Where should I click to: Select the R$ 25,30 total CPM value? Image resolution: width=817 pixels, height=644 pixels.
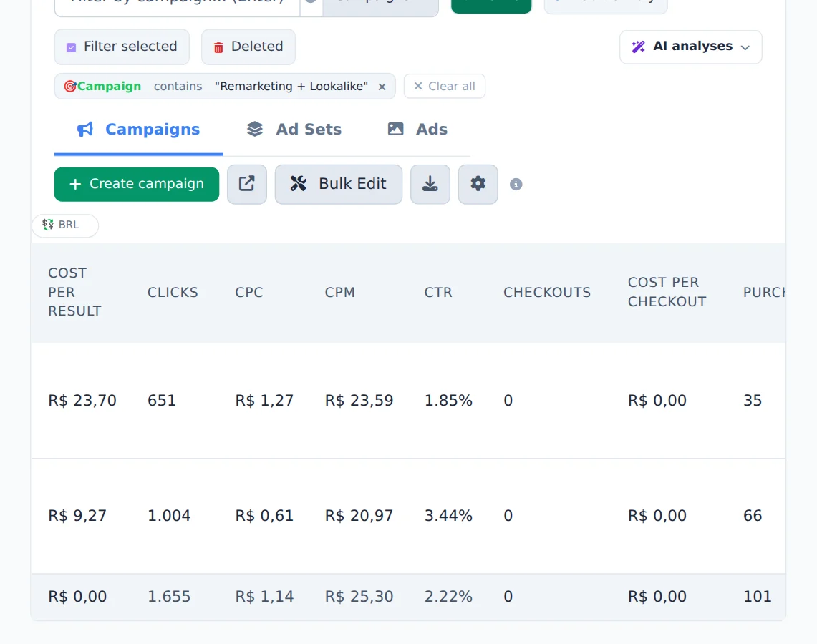coord(359,596)
